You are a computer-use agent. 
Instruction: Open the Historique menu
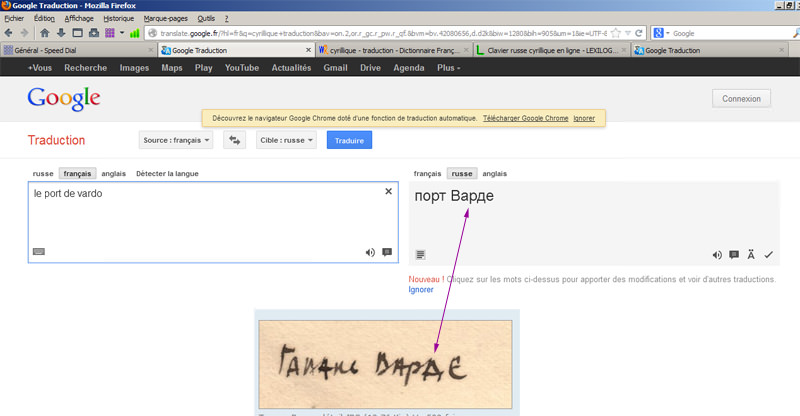click(118, 18)
